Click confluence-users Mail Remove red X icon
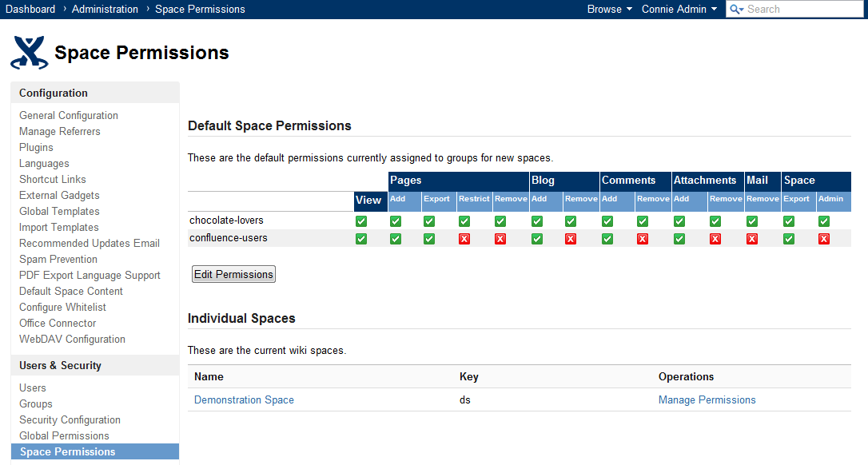Viewport: 868px width, 465px height. 752,239
